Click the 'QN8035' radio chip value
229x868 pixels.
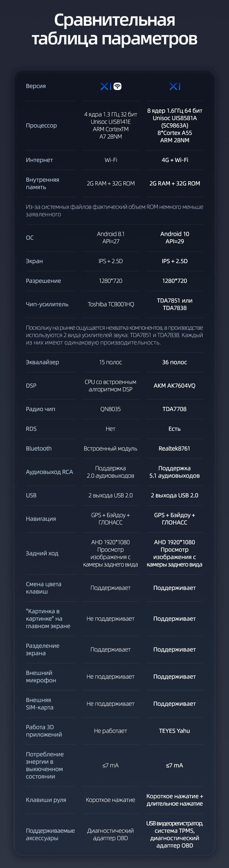coord(110,409)
